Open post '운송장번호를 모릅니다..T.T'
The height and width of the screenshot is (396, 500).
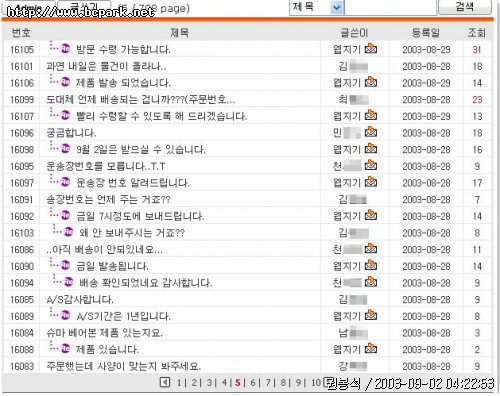pyautogui.click(x=106, y=166)
